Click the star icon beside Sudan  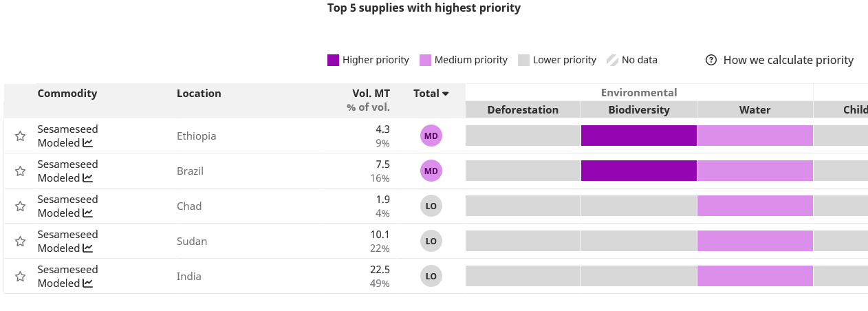click(x=21, y=242)
